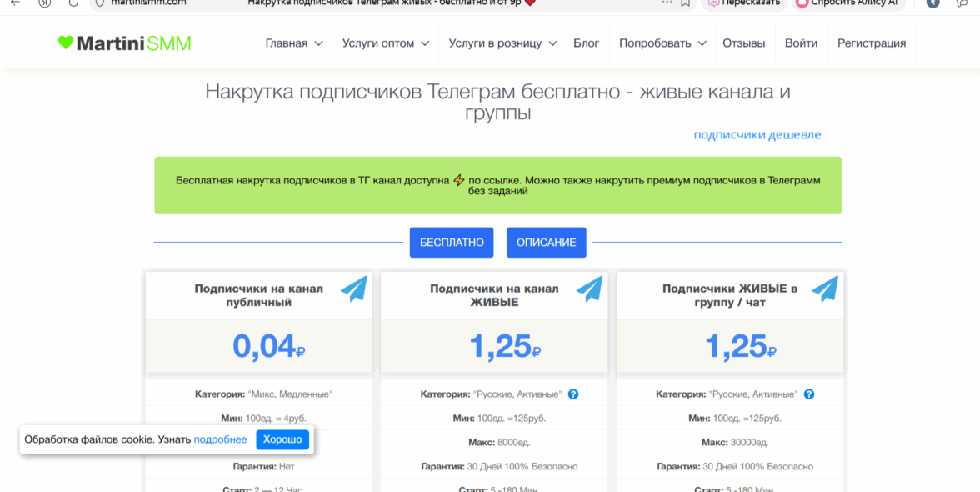
Task: Open the Попробовать dropdown menu
Action: tap(662, 43)
